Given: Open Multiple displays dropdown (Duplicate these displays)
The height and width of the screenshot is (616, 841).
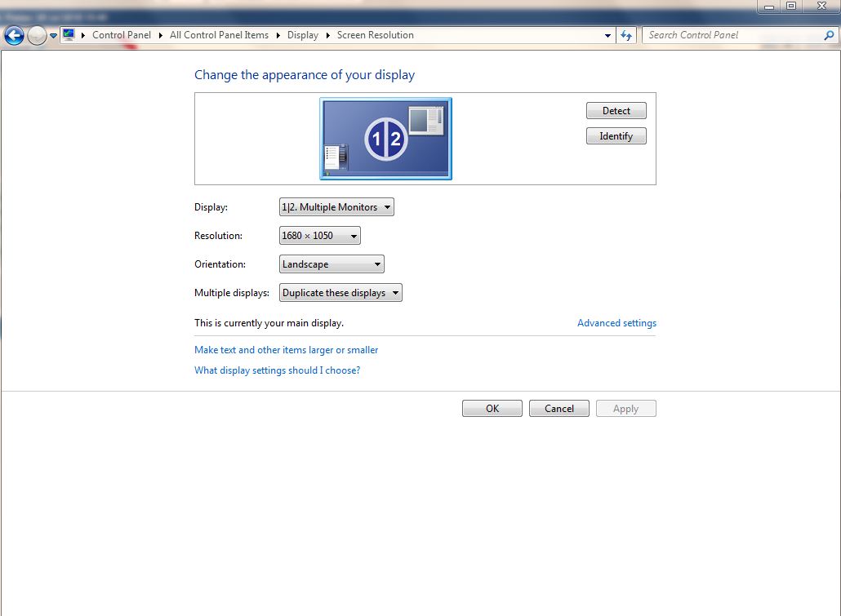Looking at the screenshot, I should click(x=340, y=292).
